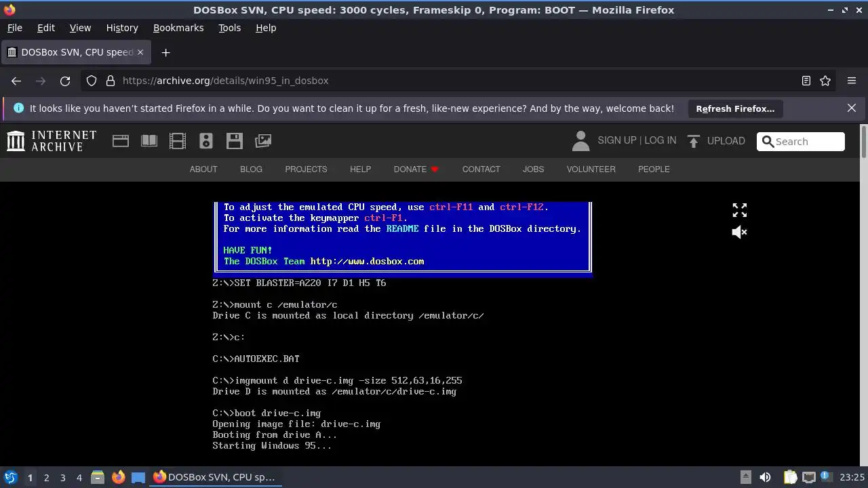The image size is (868, 488).
Task: Select DOSBox SVN taskbar window button
Action: click(x=214, y=477)
